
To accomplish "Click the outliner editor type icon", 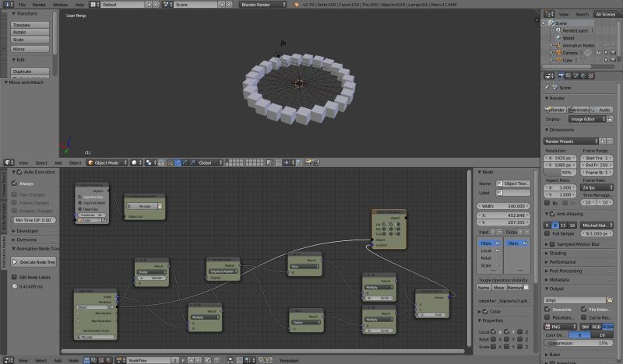I will coord(549,14).
